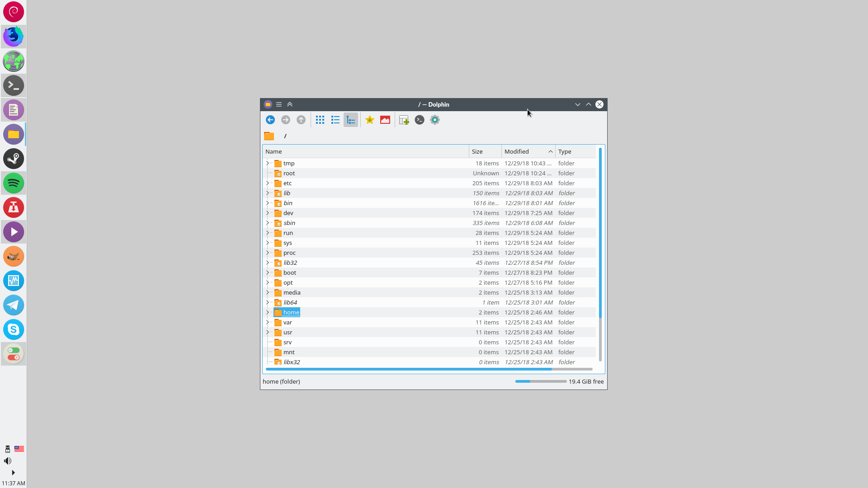
Task: Select the libx32 folder row
Action: (429, 362)
